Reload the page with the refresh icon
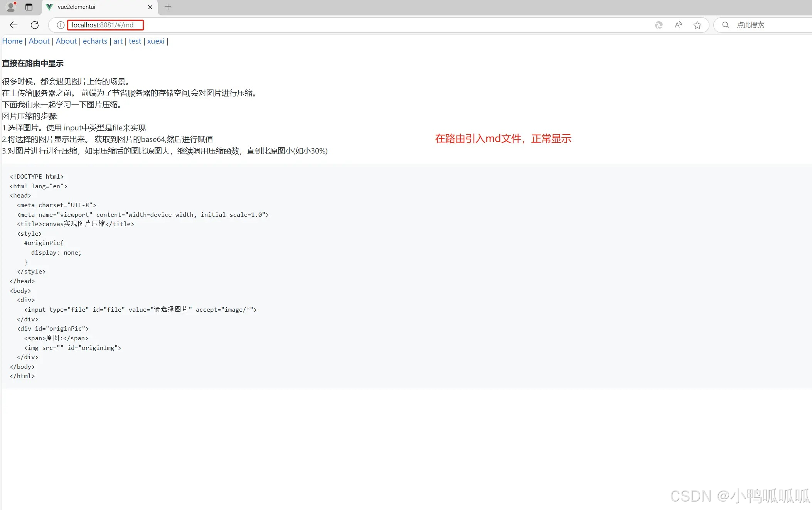The width and height of the screenshot is (812, 510). tap(35, 25)
